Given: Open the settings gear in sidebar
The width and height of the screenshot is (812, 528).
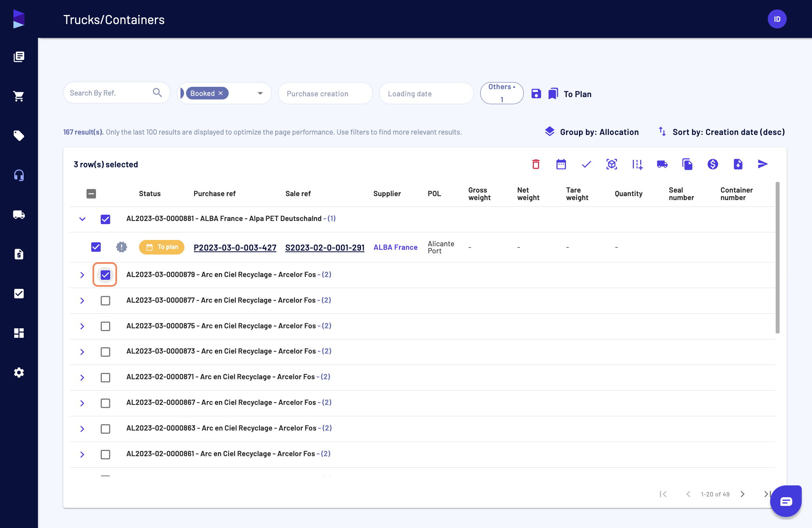Looking at the screenshot, I should 19,373.
